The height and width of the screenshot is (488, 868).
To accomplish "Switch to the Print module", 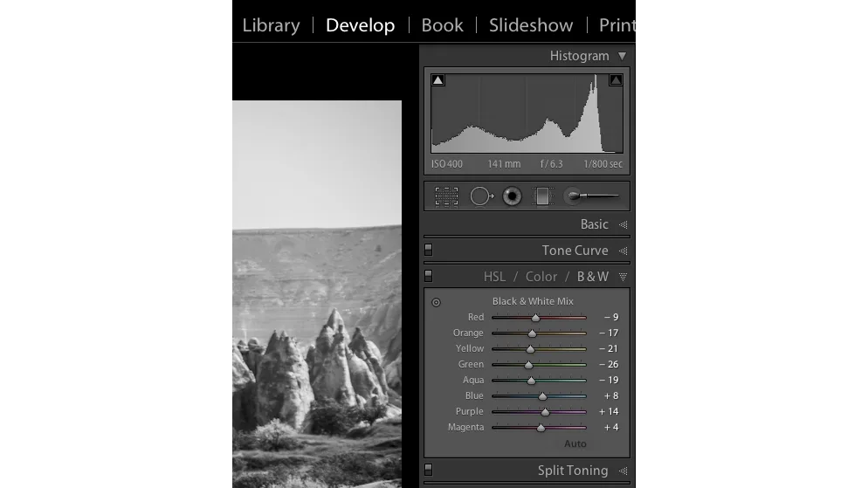I will (x=617, y=25).
